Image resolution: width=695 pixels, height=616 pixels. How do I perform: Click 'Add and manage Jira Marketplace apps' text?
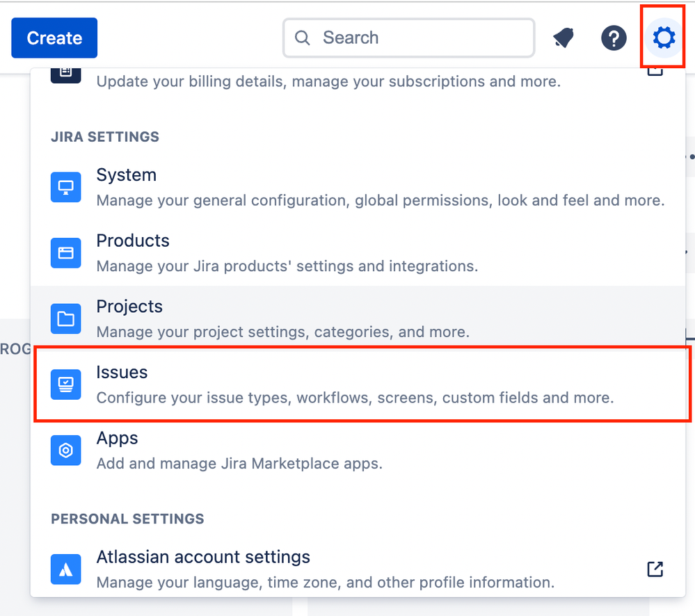239,463
